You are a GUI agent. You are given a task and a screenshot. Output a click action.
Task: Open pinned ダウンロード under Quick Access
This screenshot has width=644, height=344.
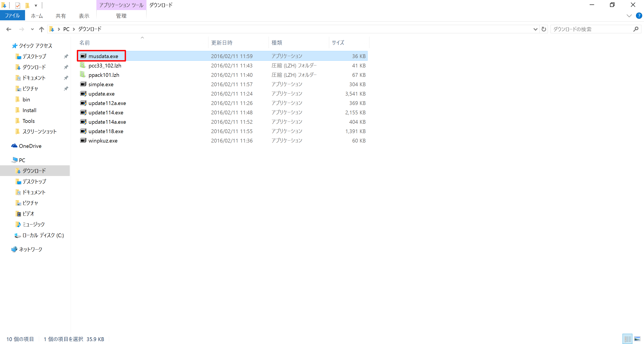point(34,67)
